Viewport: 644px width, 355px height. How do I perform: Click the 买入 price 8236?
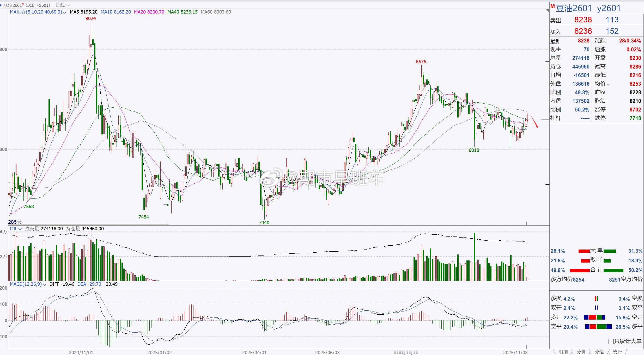[583, 31]
